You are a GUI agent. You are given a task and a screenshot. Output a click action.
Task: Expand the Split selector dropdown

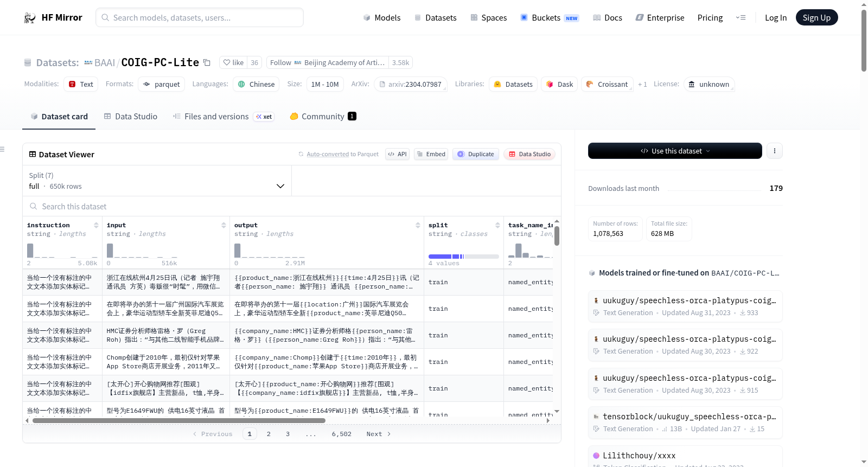coord(157,181)
